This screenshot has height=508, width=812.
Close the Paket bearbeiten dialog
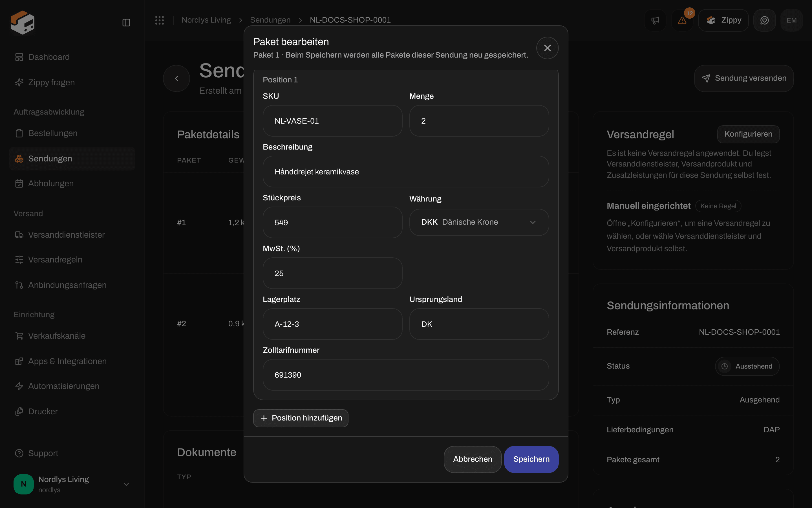pyautogui.click(x=547, y=48)
